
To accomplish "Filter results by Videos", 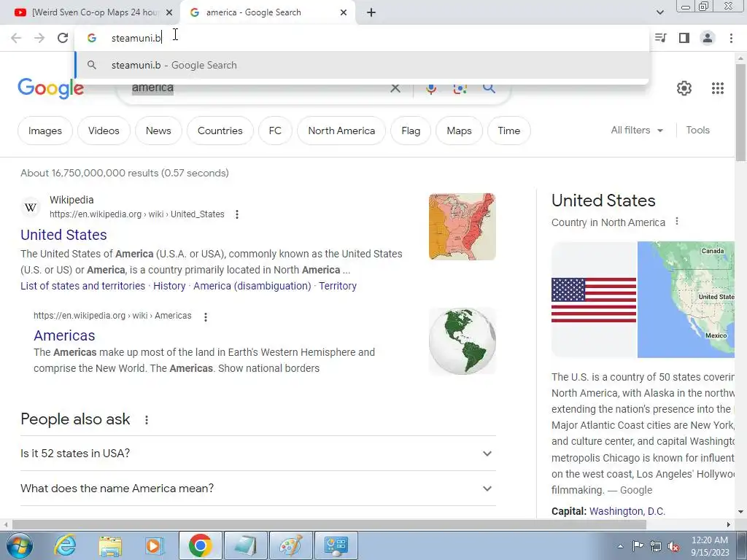I will (104, 131).
